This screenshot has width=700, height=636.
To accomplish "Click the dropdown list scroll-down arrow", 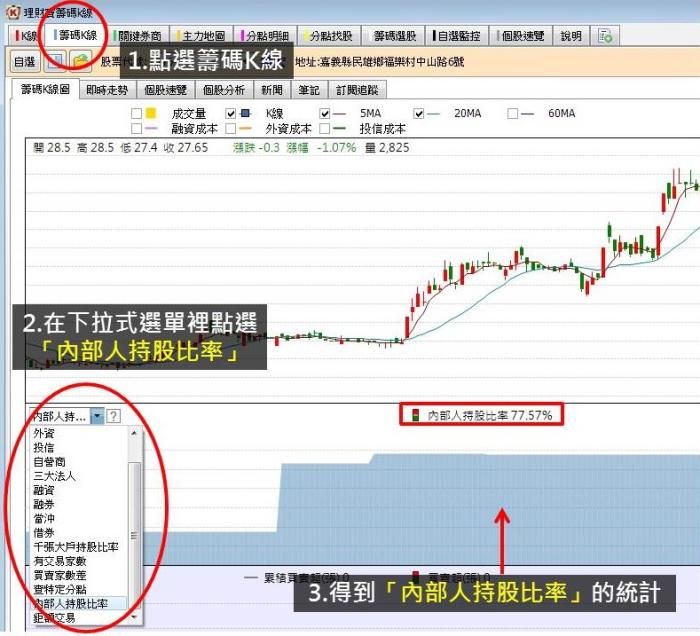I will point(134,617).
